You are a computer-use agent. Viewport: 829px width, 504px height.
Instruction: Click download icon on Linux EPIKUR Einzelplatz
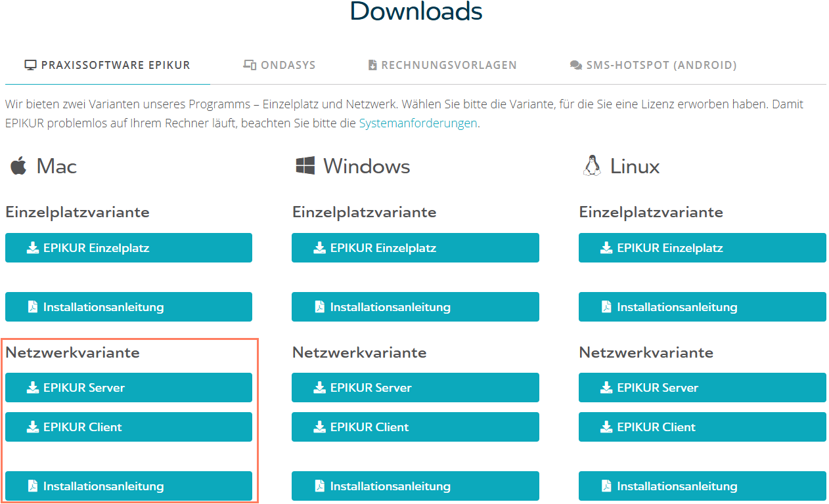(606, 248)
